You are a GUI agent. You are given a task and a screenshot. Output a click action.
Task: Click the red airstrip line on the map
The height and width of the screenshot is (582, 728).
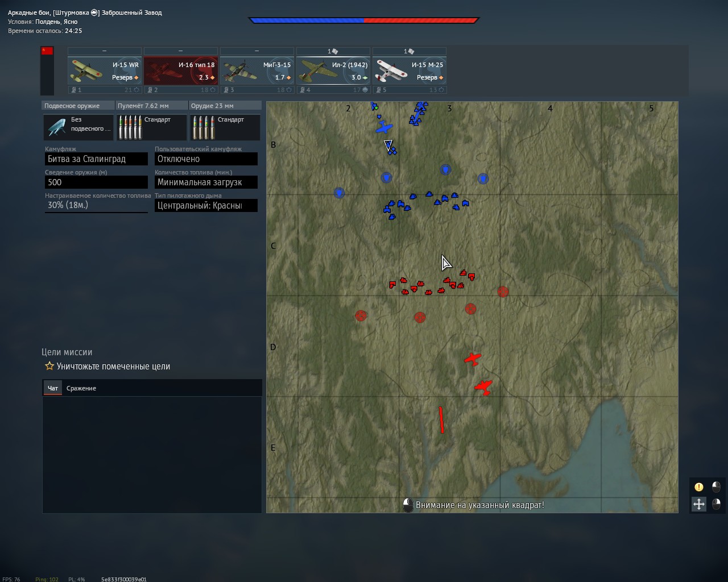coord(441,420)
